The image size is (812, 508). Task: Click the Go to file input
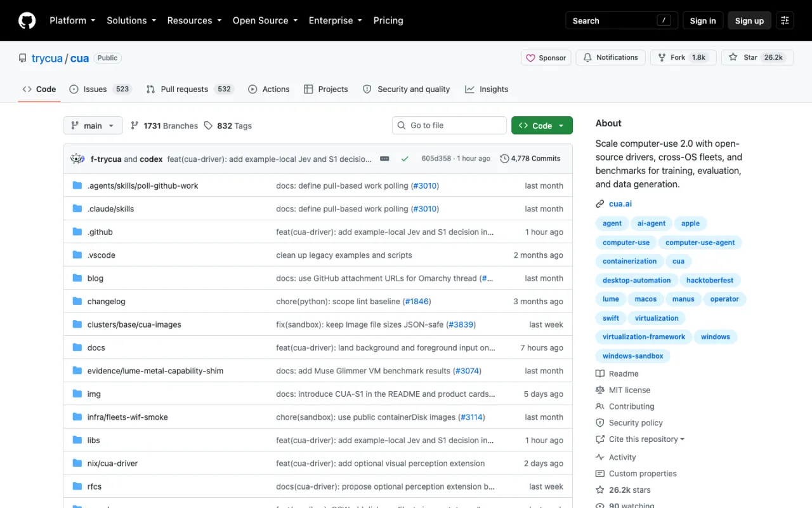[x=449, y=126]
